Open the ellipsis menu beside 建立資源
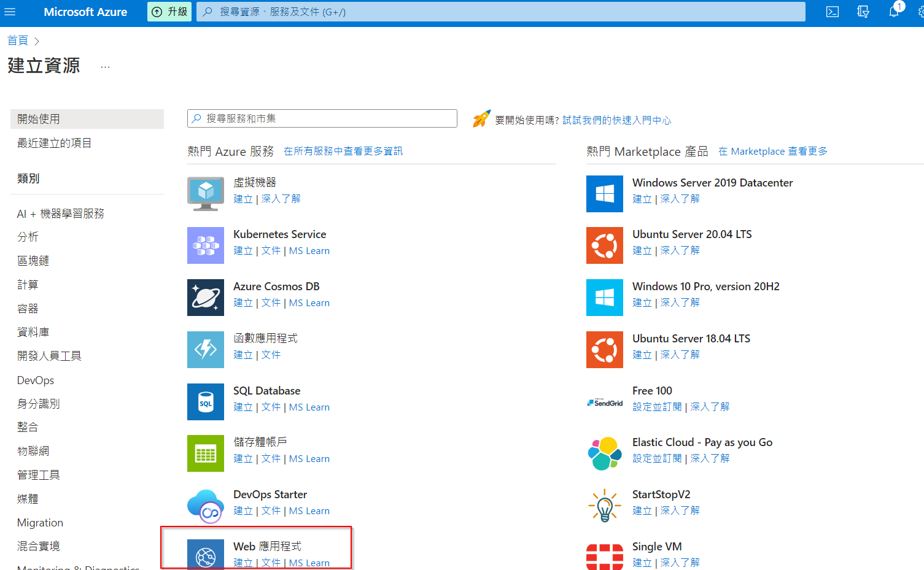The height and width of the screenshot is (570, 924). [106, 66]
